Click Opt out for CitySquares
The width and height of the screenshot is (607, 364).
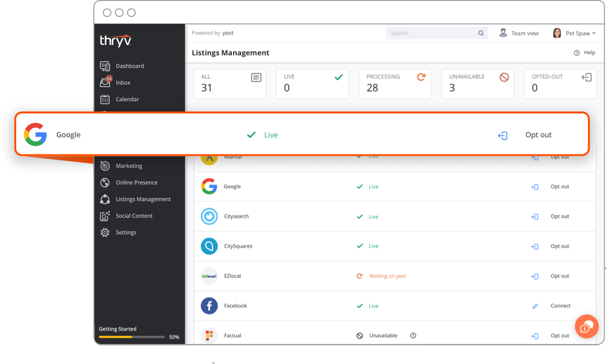560,246
